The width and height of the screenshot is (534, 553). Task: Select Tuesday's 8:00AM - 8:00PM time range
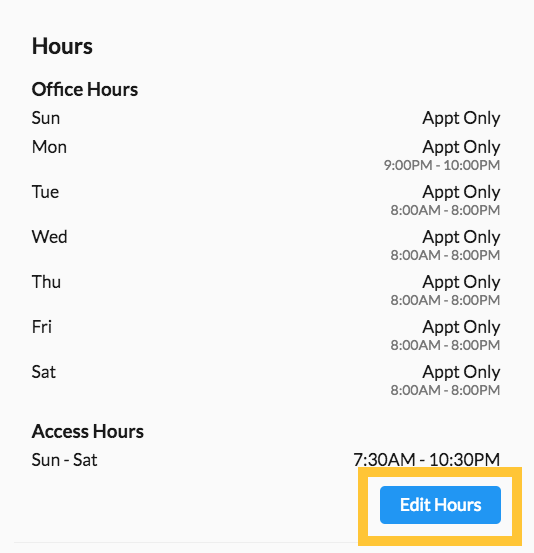tap(445, 210)
